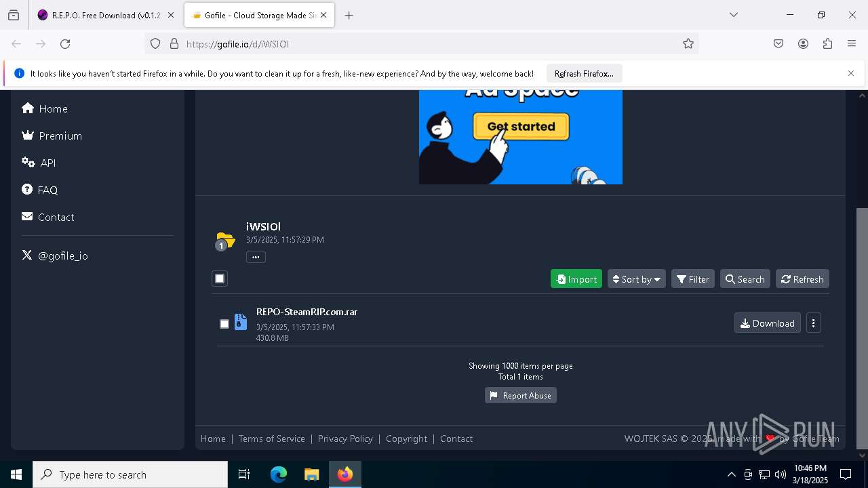
Task: Open the Windows Start menu
Action: click(x=16, y=474)
